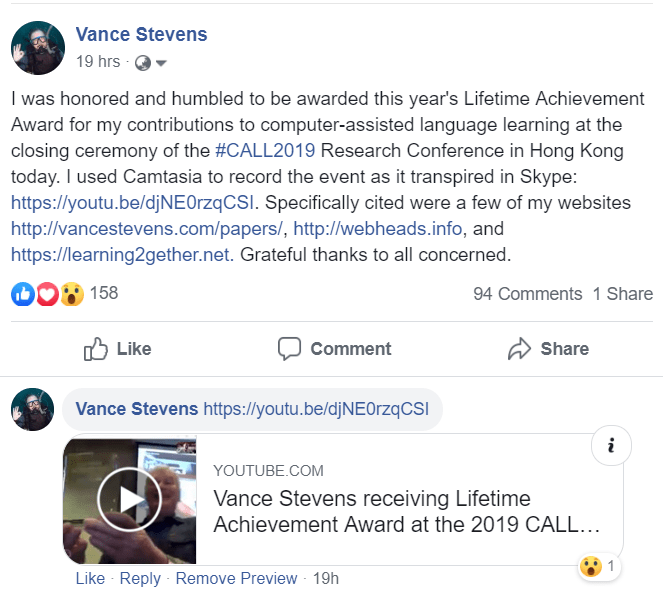Click the commenter's small profile avatar
Viewport: 663px width, 592px height.
point(30,409)
